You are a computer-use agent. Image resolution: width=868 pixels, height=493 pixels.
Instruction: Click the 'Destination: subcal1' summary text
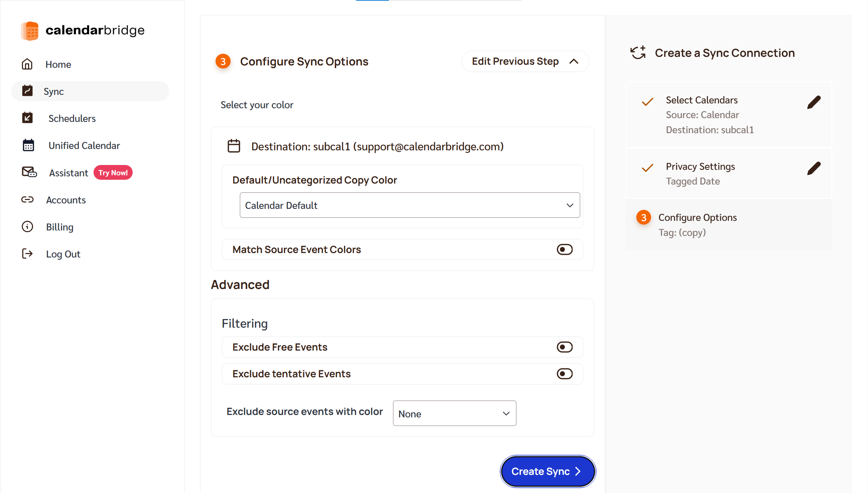(x=710, y=130)
